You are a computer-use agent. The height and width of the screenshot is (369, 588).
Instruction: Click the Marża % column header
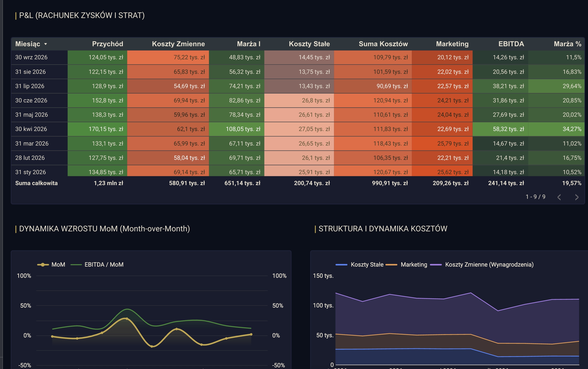click(568, 44)
